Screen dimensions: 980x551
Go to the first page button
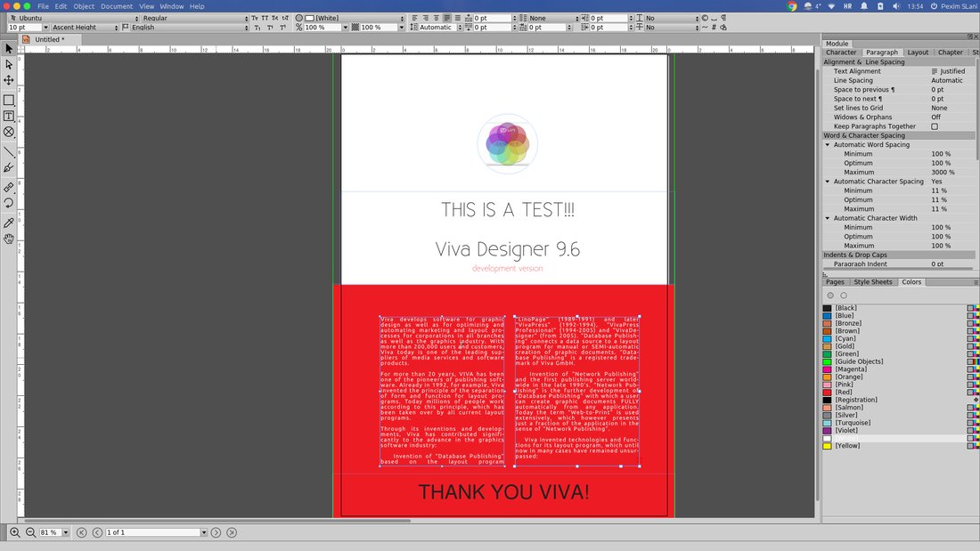[81, 532]
